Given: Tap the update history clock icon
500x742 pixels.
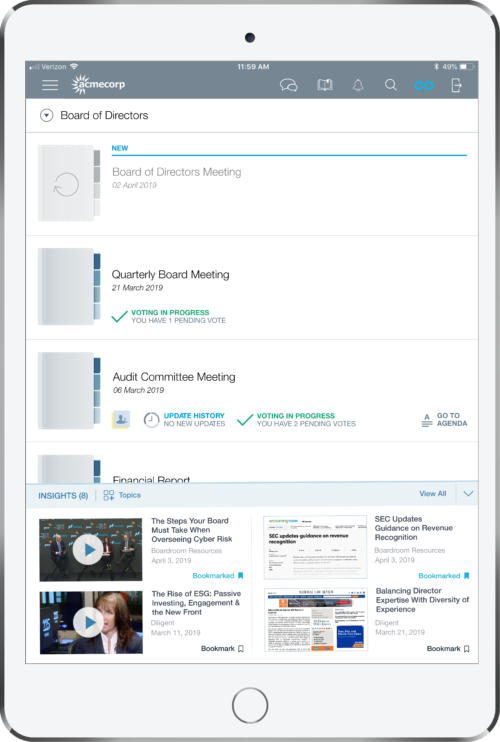Looking at the screenshot, I should pyautogui.click(x=151, y=420).
